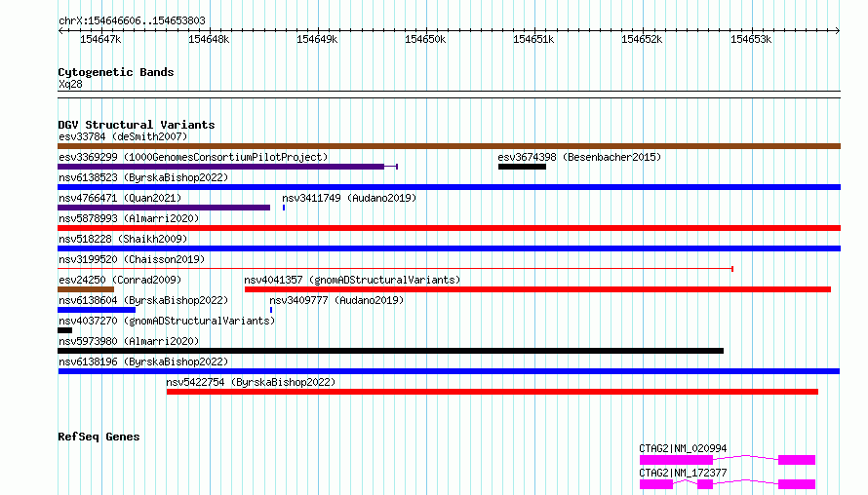This screenshot has height=495, width=868.
Task: Select nsv5422754 (ByrskaBishop2022) red bar
Action: pyautogui.click(x=493, y=392)
